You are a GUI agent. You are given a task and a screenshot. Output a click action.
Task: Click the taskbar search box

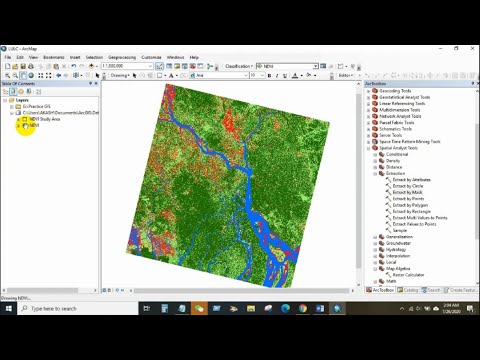tap(78, 309)
